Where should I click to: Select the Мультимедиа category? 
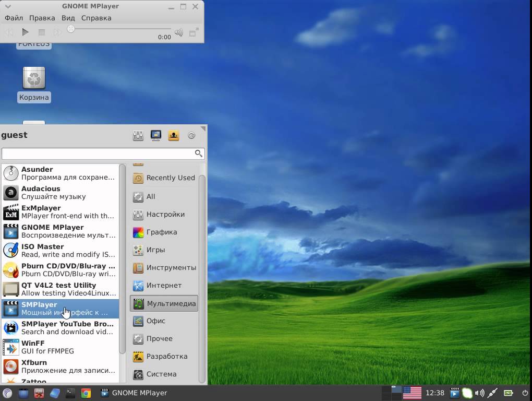pos(164,303)
